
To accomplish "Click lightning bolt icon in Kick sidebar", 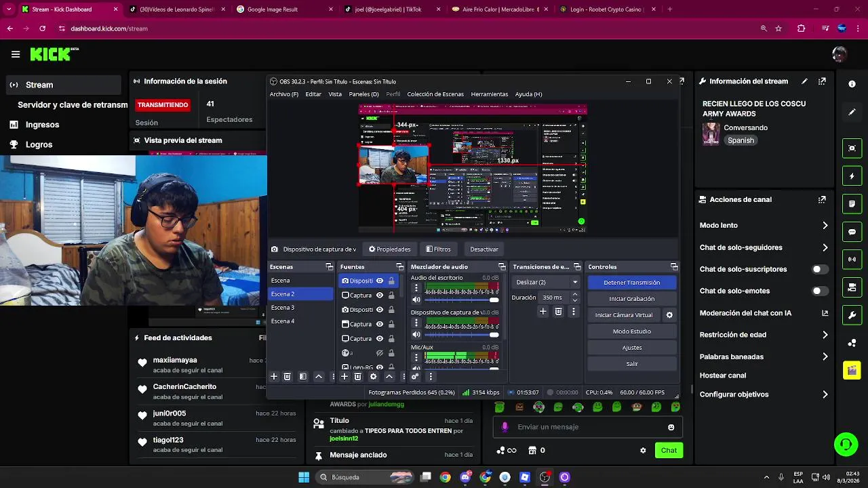I will 852,176.
